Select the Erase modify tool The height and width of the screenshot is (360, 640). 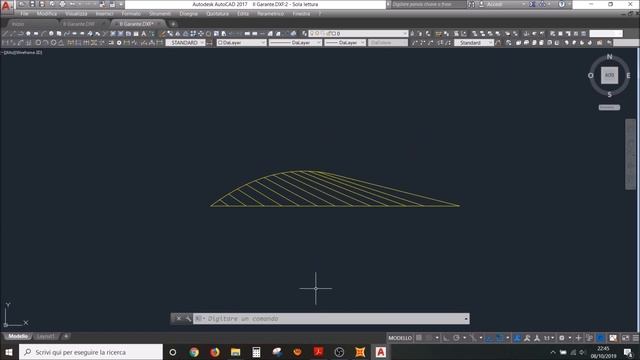tap(162, 33)
